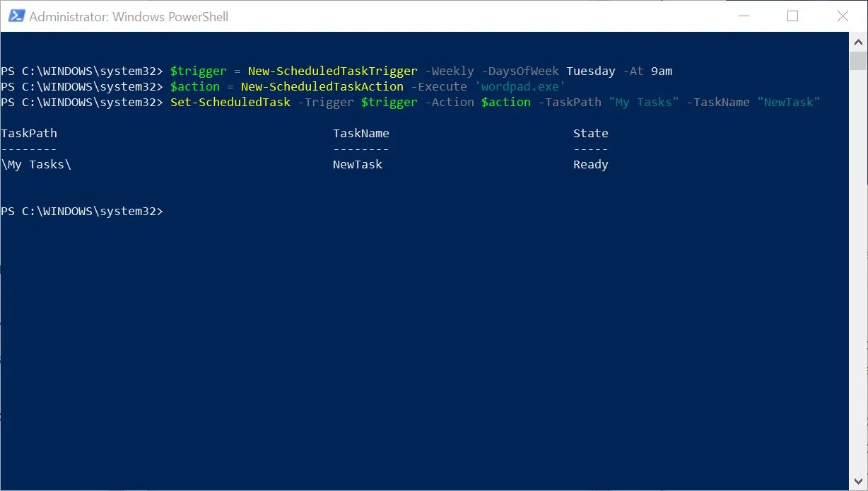Click the "My Tasks" quoted string
868x491 pixels.
pyautogui.click(x=645, y=102)
